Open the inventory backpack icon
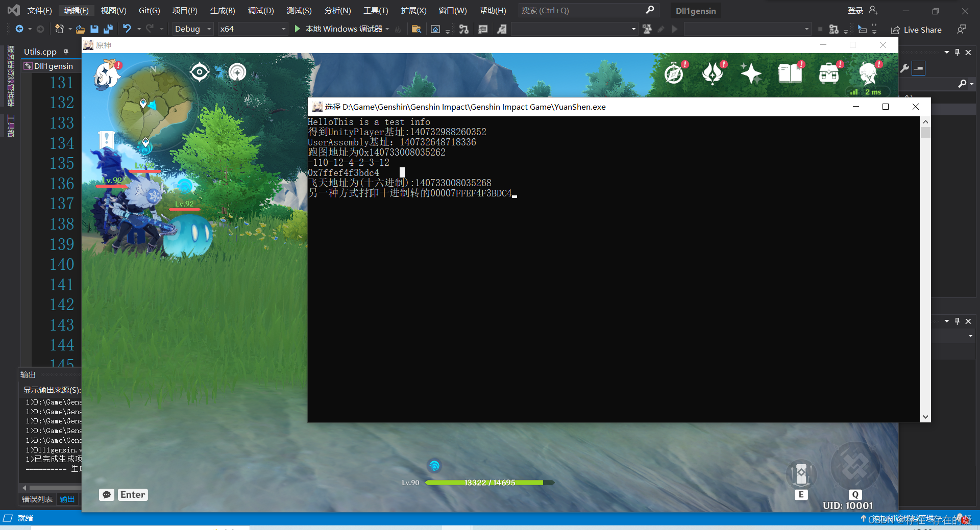980x530 pixels. point(829,73)
